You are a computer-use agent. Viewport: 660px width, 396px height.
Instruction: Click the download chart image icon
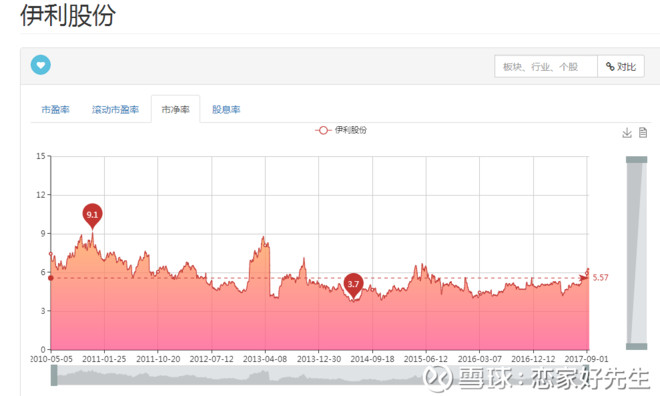(x=627, y=133)
